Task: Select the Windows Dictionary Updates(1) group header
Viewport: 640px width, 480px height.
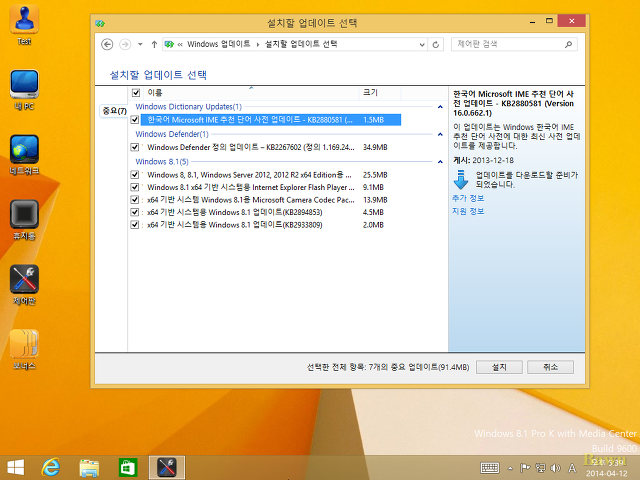Action: (x=189, y=107)
